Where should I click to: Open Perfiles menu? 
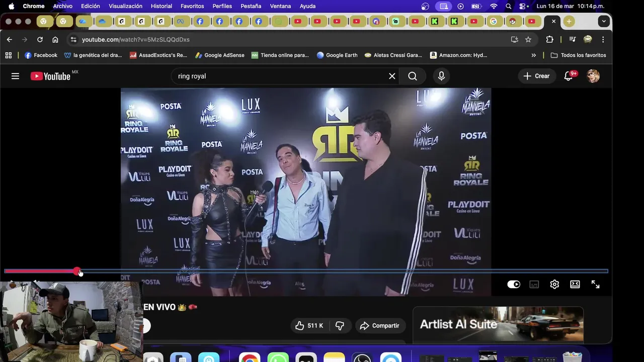pos(222,6)
